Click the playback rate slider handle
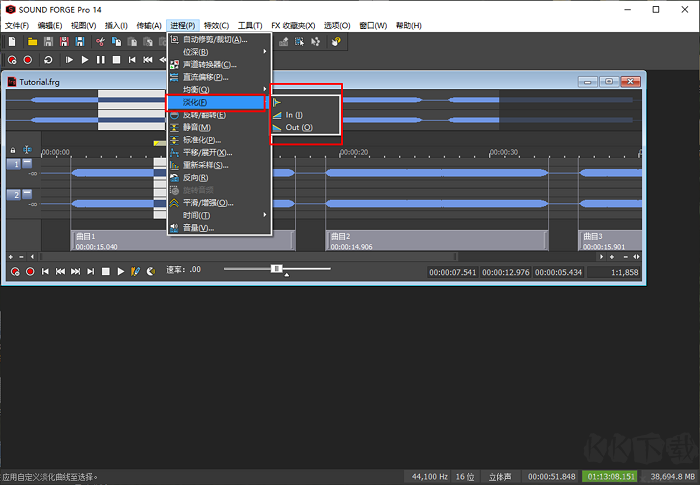The width and height of the screenshot is (700, 485). pyautogui.click(x=277, y=270)
